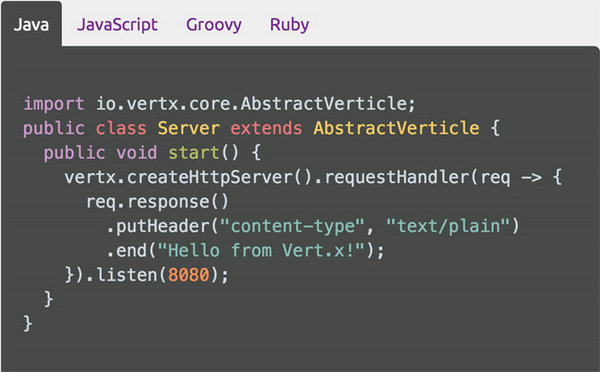This screenshot has height=372, width=600.
Task: Show the Ruby code example tab
Action: pyautogui.click(x=289, y=25)
